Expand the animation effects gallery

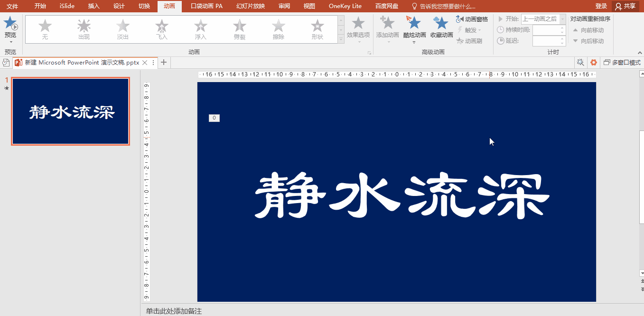click(340, 40)
